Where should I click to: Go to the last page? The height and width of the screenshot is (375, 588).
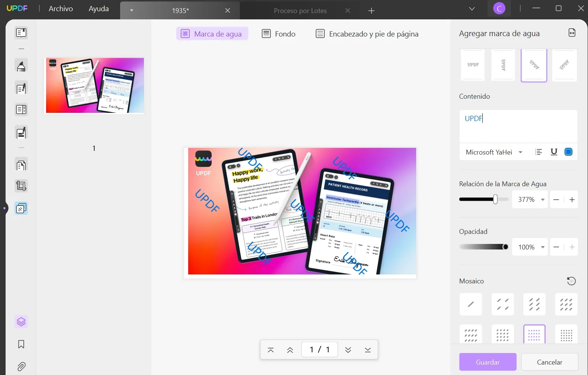[x=368, y=350]
